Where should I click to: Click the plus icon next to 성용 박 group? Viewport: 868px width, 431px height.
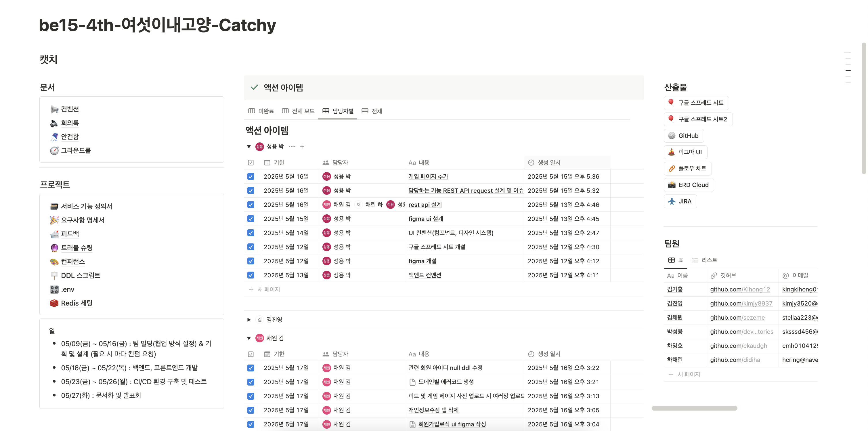[302, 146]
